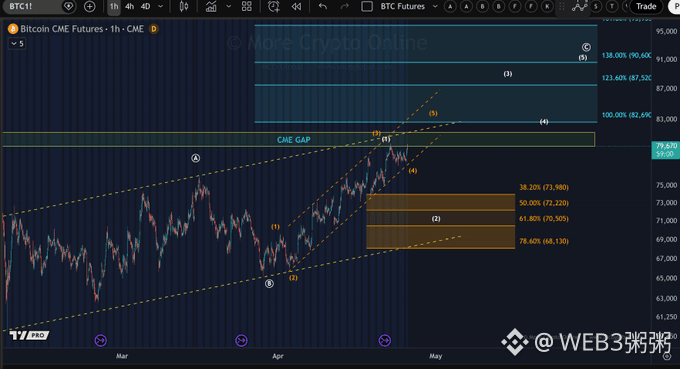The image size is (680, 369).
Task: Click the TradingView PRO logo
Action: click(x=29, y=335)
